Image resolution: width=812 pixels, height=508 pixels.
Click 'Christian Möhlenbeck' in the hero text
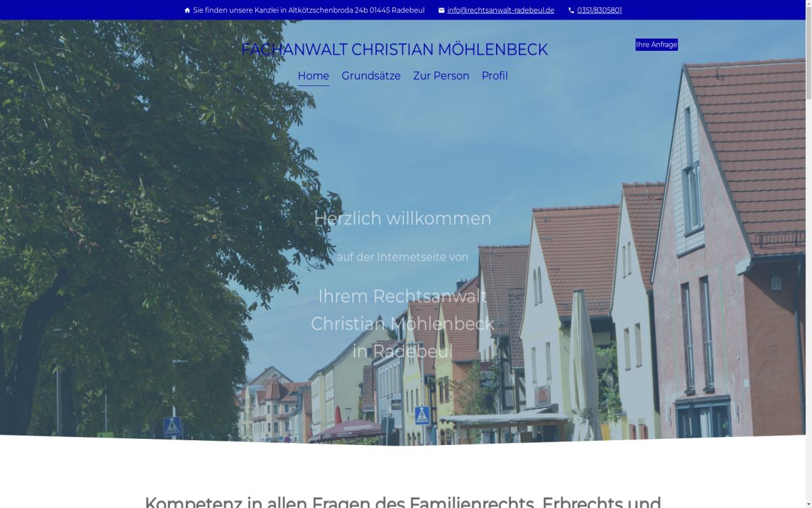pos(403,324)
